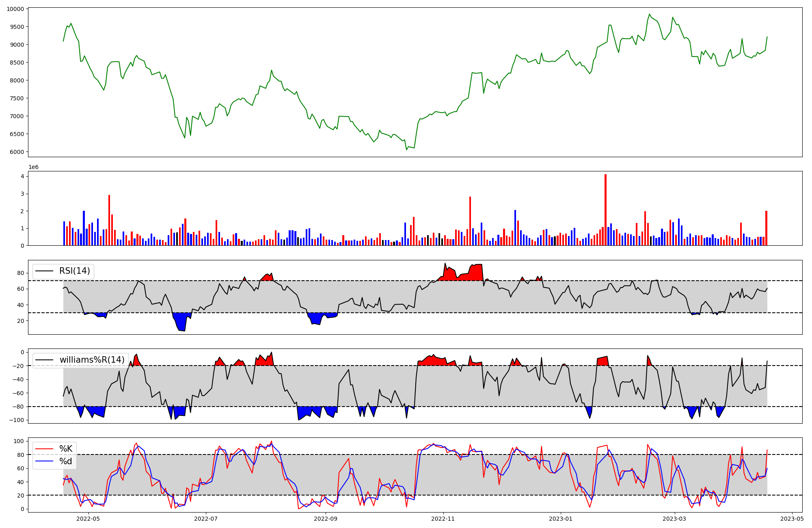Image resolution: width=812 pixels, height=528 pixels.
Task: Click the -100 Williams axis tick label
Action: [x=17, y=420]
